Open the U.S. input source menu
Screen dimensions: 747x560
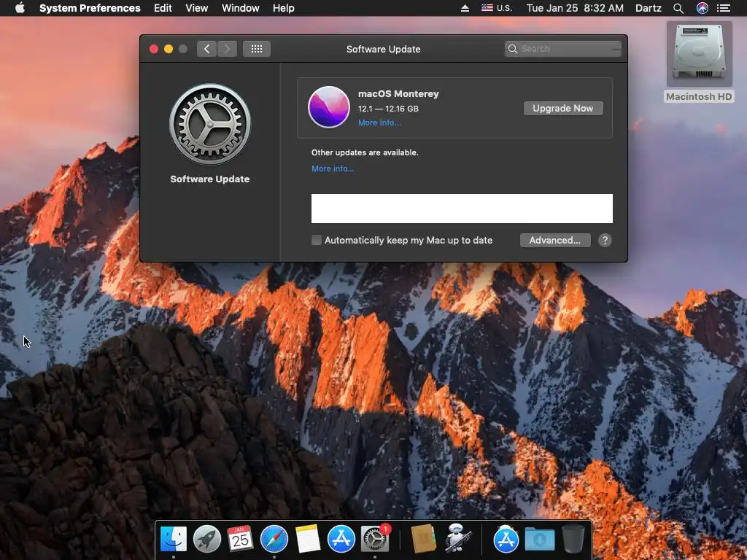[497, 8]
